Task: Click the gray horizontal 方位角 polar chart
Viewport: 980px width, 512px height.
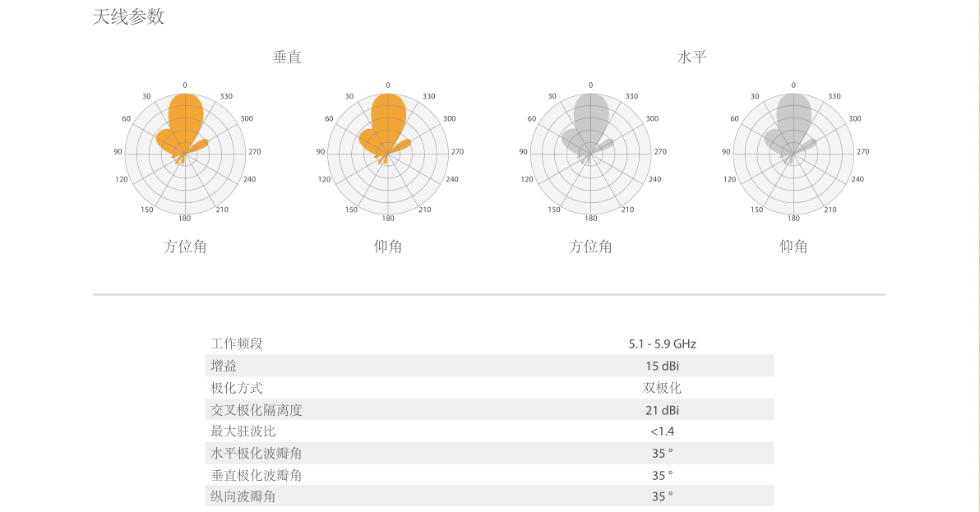Action: coord(590,151)
